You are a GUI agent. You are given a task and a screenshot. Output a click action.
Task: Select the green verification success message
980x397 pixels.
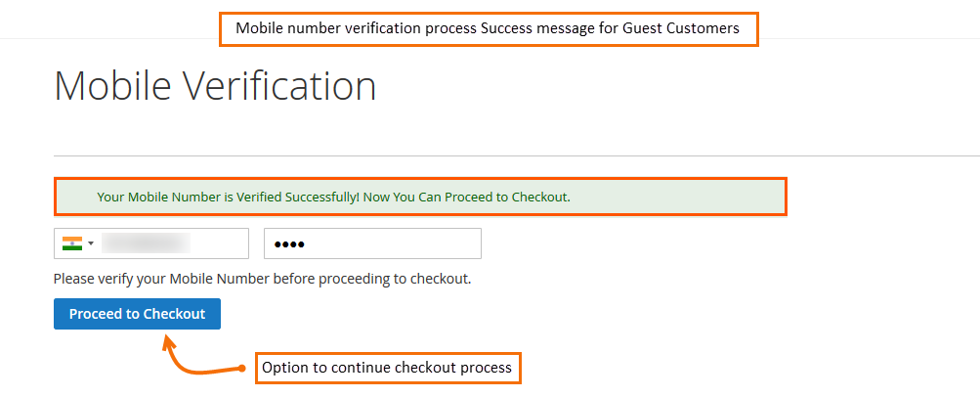(420, 197)
